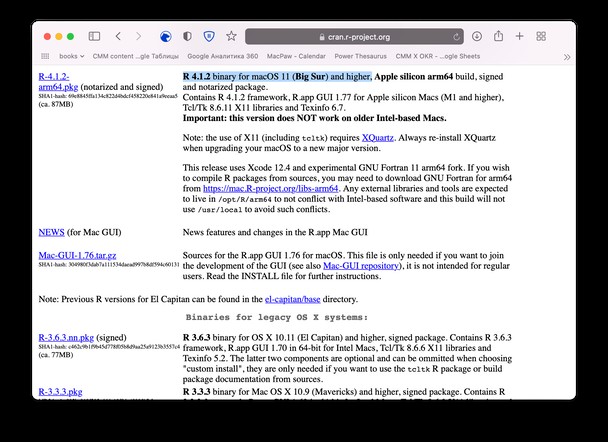
Task: Click 'Binaries for legacy OS X systems:' heading
Action: coord(277,318)
